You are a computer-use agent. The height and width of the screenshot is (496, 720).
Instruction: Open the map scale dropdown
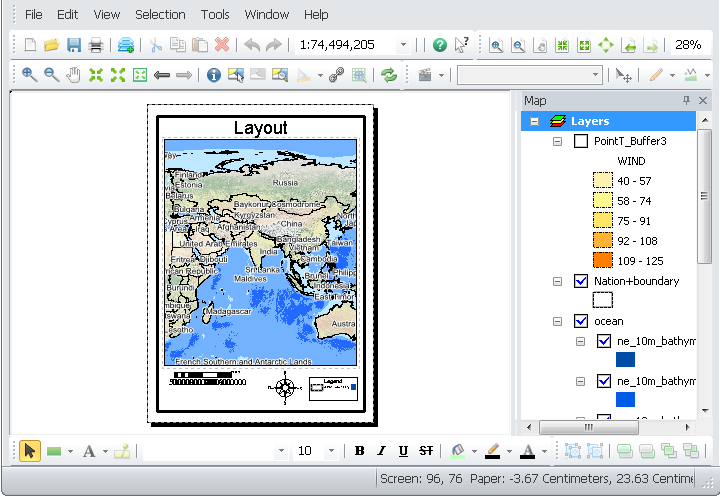click(403, 45)
